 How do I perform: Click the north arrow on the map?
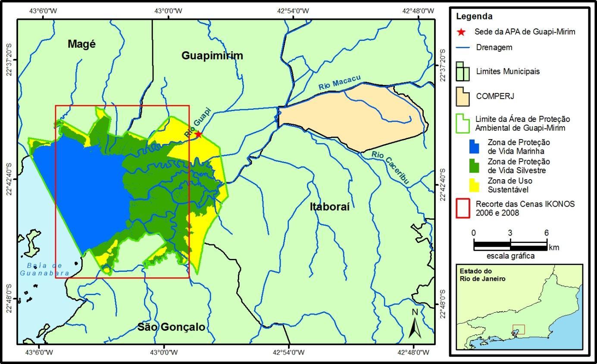coord(414,324)
